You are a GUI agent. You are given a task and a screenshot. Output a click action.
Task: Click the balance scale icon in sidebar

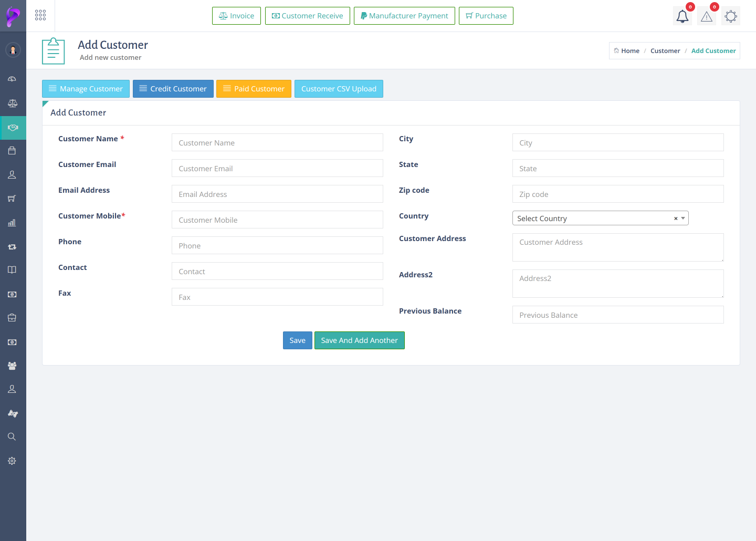coord(13,103)
